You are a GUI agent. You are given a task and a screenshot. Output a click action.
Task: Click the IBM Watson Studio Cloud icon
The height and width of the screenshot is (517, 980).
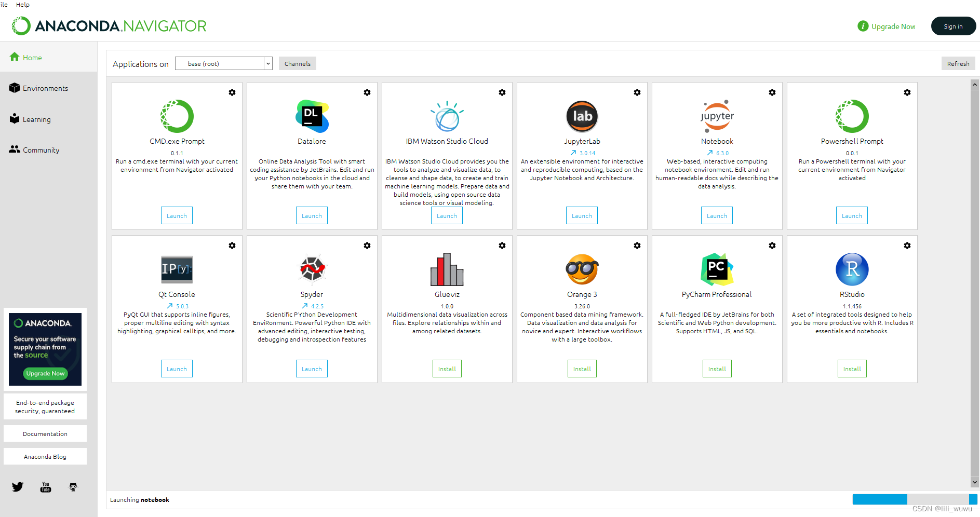(447, 116)
